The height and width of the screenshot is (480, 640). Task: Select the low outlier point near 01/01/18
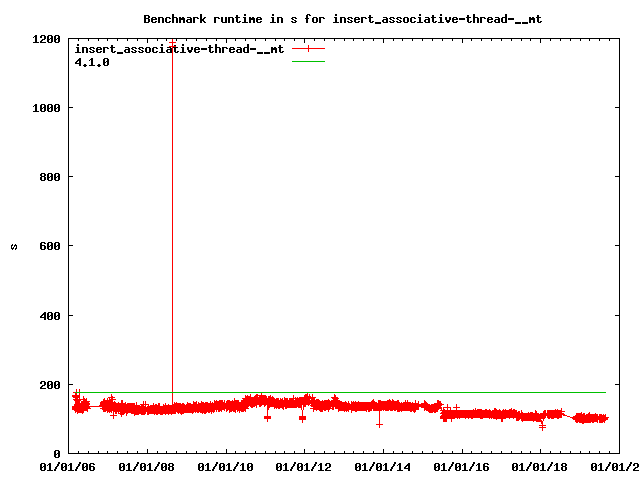542,427
